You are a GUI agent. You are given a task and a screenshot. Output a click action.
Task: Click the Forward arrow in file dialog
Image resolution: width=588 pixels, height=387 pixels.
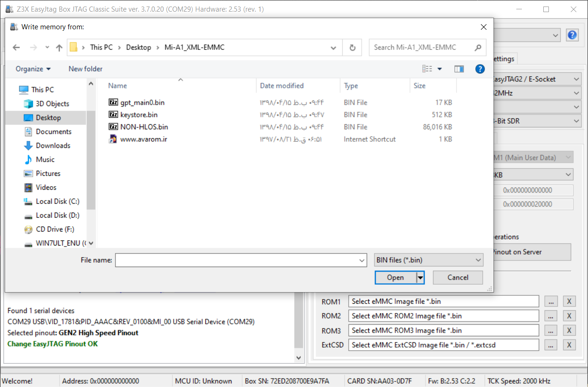(x=33, y=47)
